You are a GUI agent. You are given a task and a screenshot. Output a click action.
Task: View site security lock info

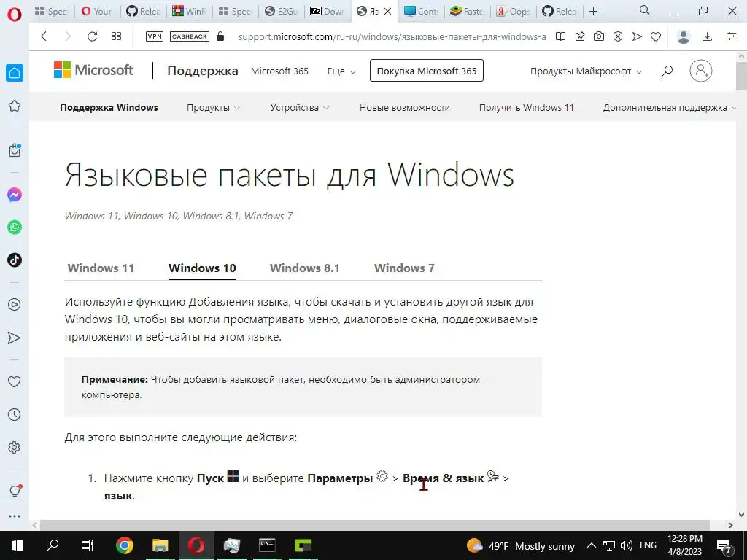[x=220, y=36]
